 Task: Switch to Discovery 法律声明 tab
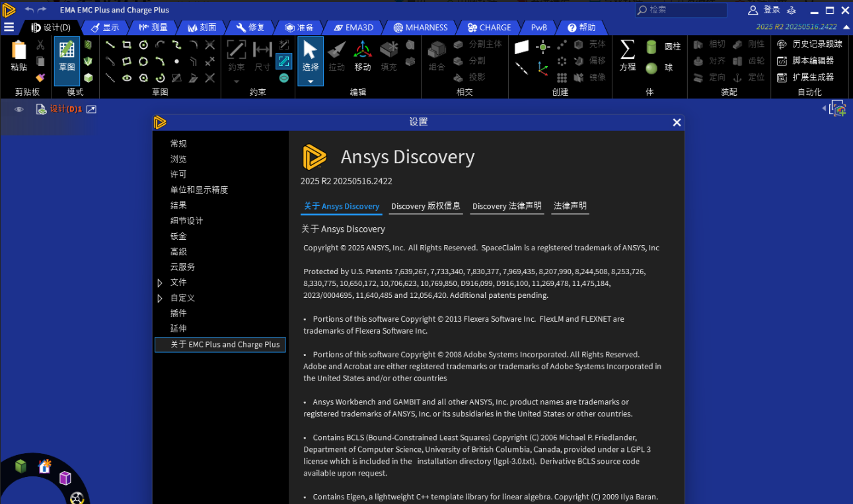(507, 206)
